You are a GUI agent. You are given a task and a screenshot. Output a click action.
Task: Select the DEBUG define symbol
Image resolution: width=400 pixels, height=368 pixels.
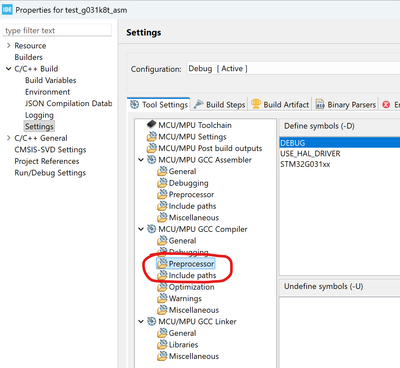(340, 143)
